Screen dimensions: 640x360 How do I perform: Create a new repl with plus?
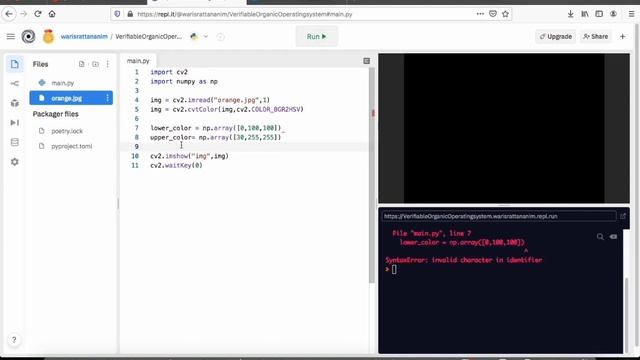[622, 36]
